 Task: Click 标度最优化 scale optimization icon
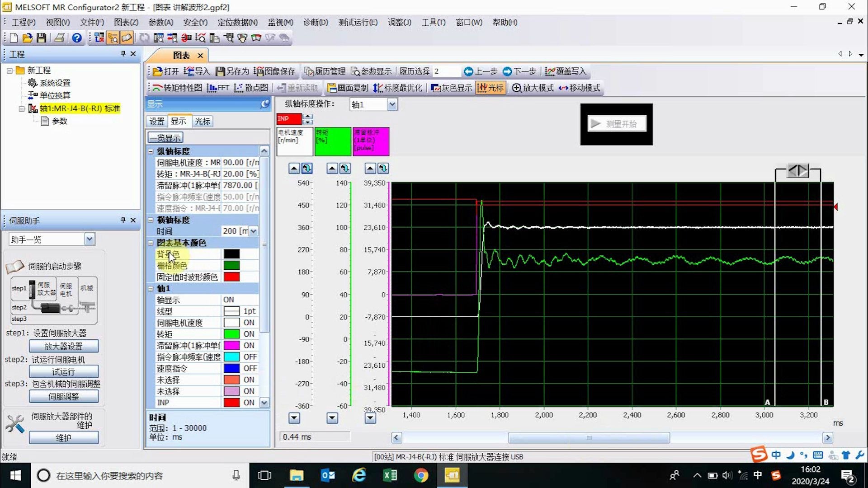(x=397, y=88)
